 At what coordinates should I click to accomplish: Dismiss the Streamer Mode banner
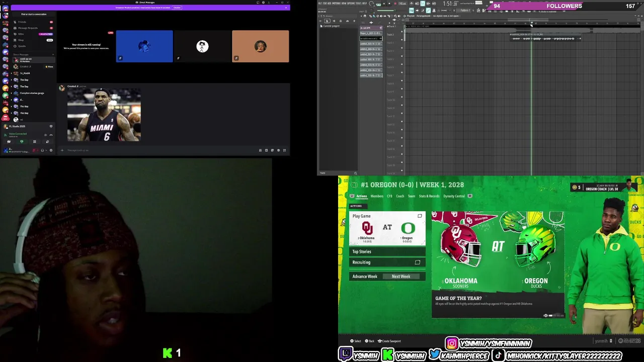[x=286, y=8]
